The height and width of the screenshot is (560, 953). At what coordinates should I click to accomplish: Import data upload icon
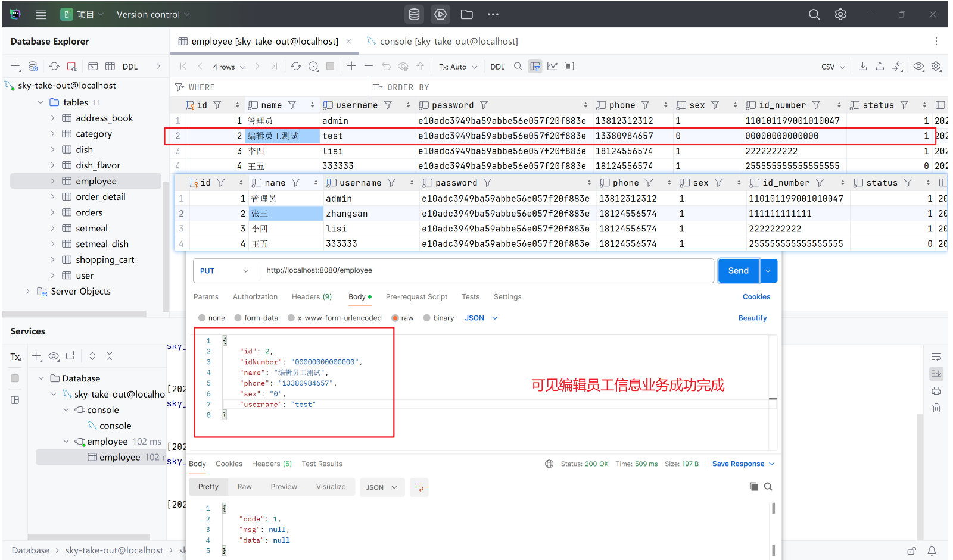point(880,66)
